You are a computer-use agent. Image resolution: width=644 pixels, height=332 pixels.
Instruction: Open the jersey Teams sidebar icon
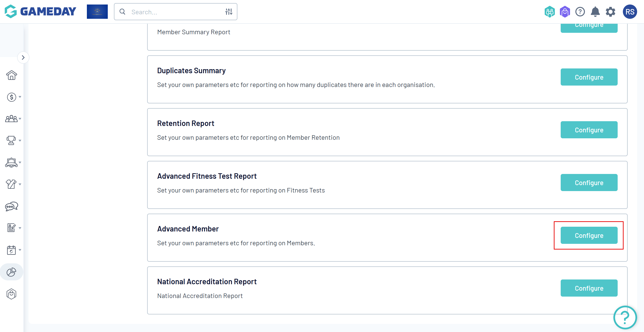(x=11, y=184)
